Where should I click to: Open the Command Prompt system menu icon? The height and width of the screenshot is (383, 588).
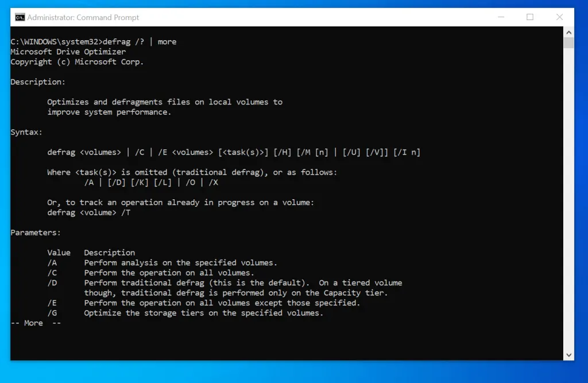[x=19, y=17]
